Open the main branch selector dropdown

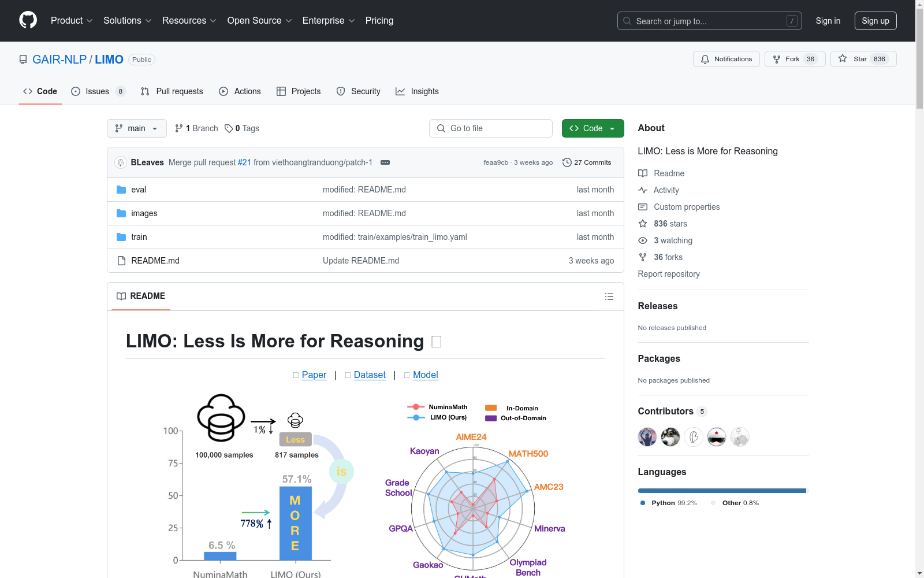pos(137,128)
